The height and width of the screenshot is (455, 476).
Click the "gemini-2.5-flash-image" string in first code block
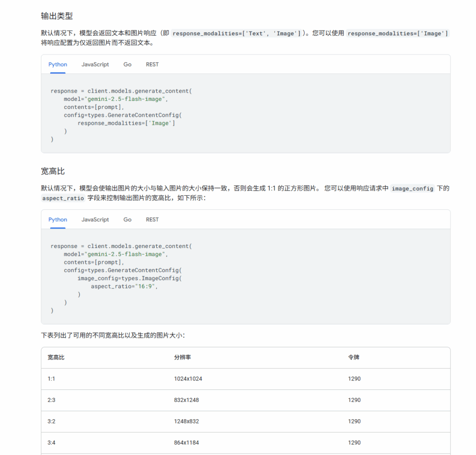pos(127,99)
